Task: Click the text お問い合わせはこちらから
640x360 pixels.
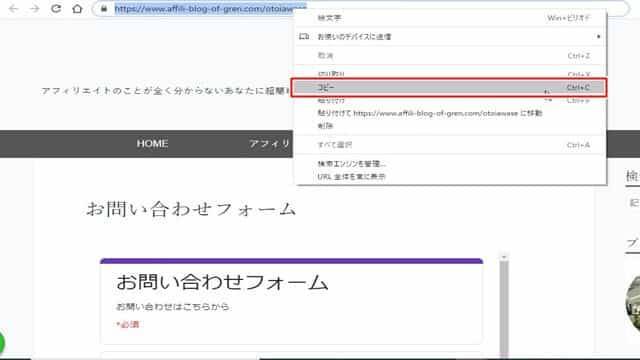Action: pyautogui.click(x=173, y=307)
